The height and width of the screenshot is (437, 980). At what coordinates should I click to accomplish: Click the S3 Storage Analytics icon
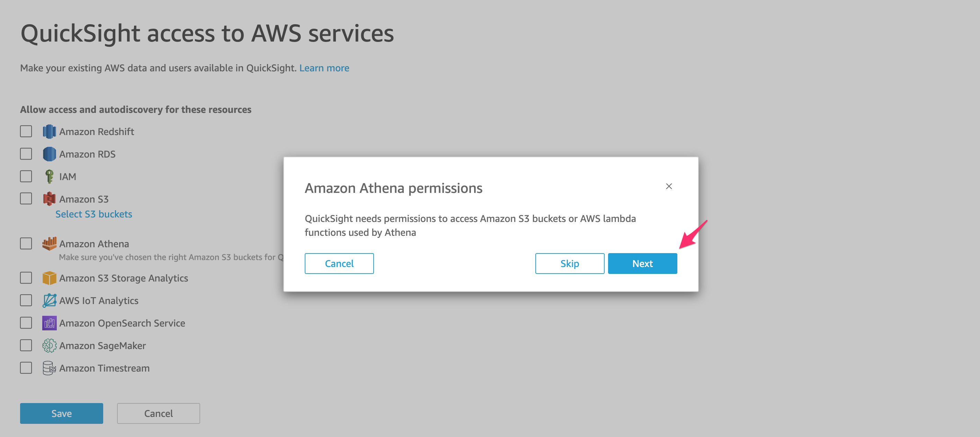(x=49, y=278)
